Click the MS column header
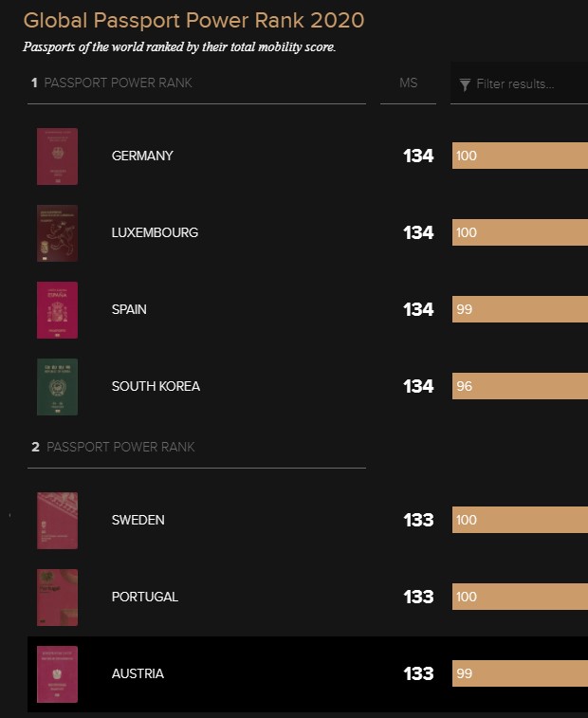Viewport: 588px width, 718px height. (x=408, y=83)
